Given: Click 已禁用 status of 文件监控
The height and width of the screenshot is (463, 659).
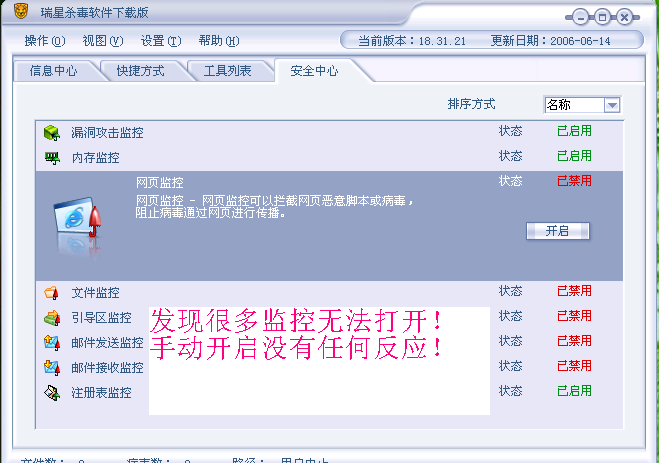Looking at the screenshot, I should (x=574, y=291).
